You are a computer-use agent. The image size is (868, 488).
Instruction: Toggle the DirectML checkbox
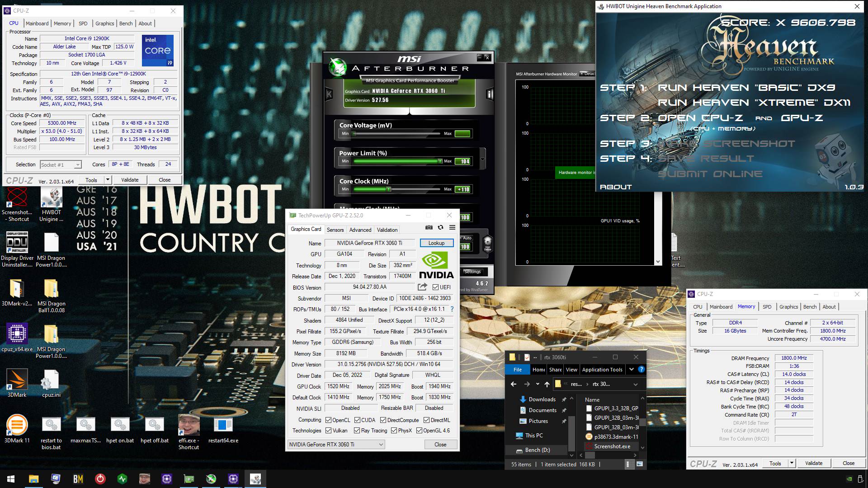(426, 420)
